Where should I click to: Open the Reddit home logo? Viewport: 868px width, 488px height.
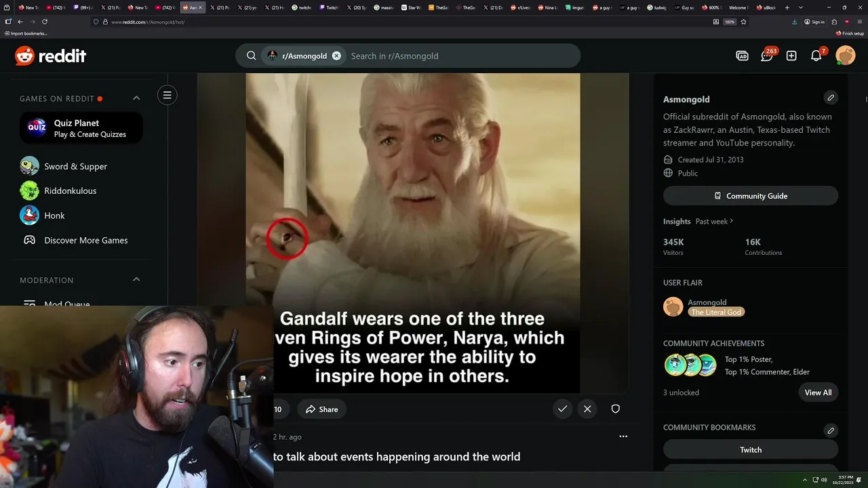tap(51, 56)
